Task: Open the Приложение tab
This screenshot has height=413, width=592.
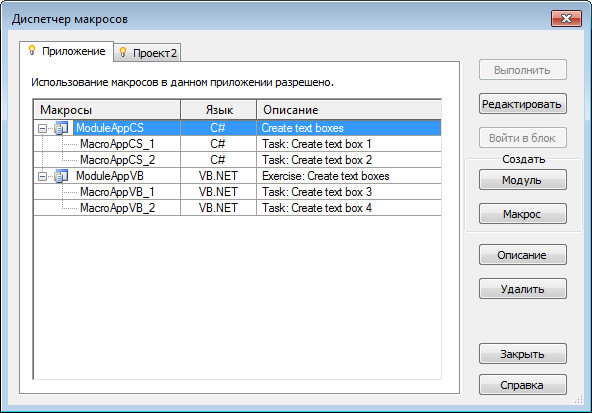Action: 66,51
